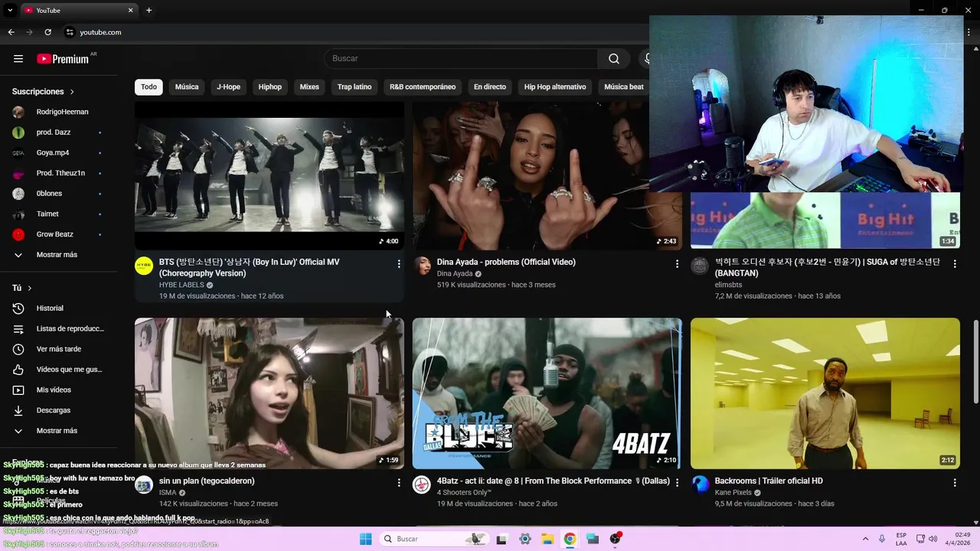This screenshot has width=980, height=551.
Task: Click the page vertical scrollbar thumb
Action: 975,360
